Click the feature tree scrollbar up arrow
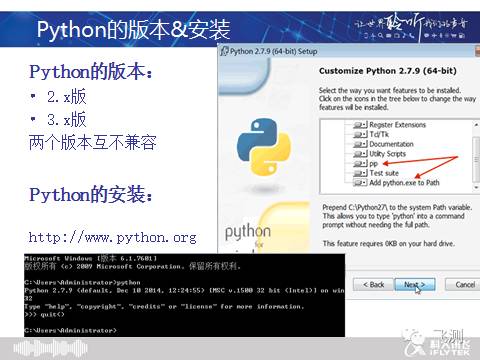The height and width of the screenshot is (360, 480). (x=476, y=124)
